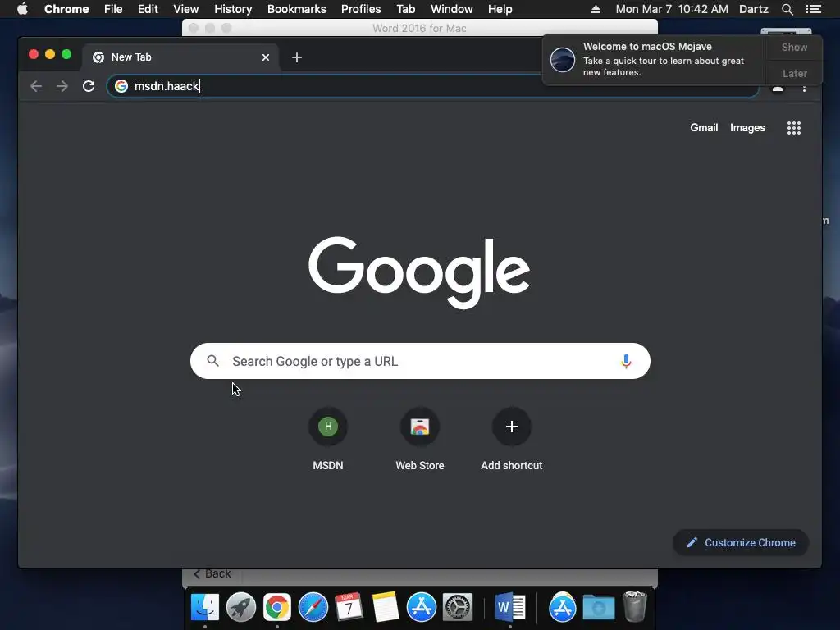
Task: Click the Search Google or type a URL box
Action: click(420, 361)
